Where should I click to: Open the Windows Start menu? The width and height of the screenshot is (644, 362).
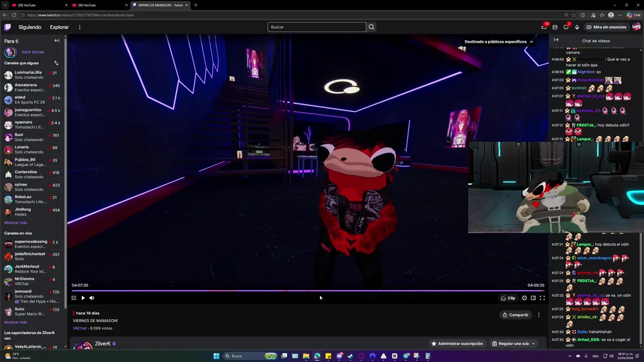216,356
